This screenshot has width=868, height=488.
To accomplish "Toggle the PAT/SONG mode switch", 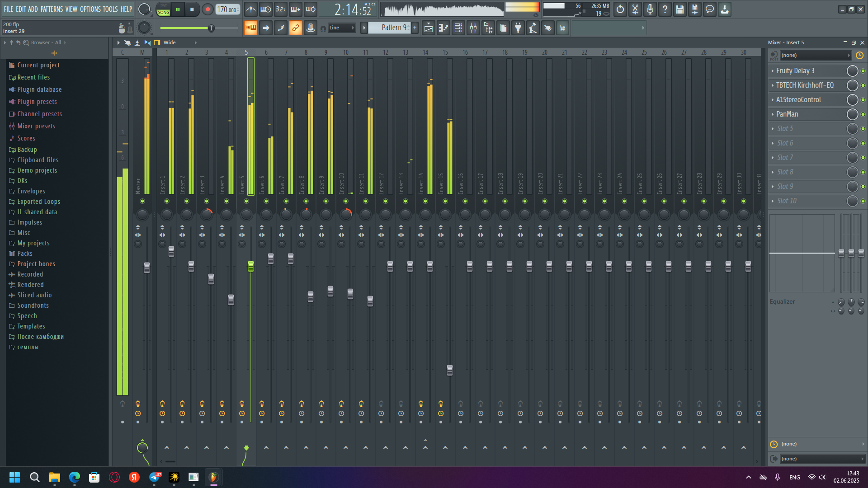I will pos(164,9).
